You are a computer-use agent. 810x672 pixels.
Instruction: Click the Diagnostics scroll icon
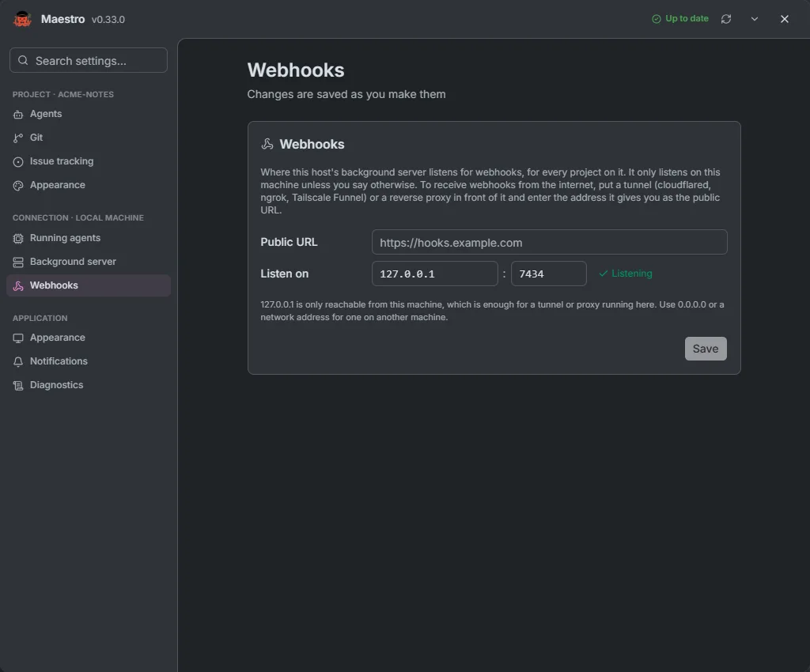click(18, 386)
